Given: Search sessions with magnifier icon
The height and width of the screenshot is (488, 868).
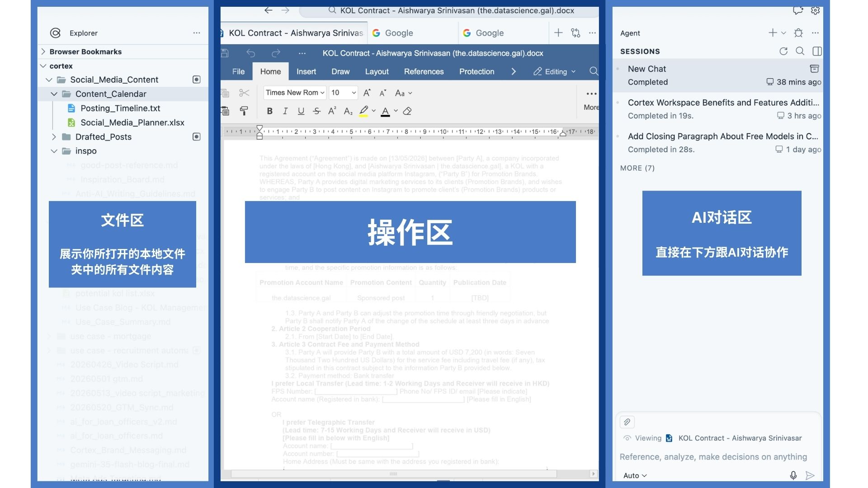Looking at the screenshot, I should tap(800, 51).
